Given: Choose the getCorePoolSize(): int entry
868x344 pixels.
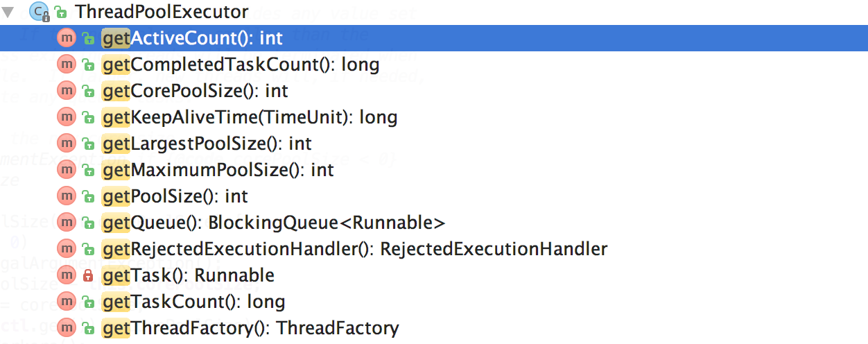Looking at the screenshot, I should click(195, 92).
